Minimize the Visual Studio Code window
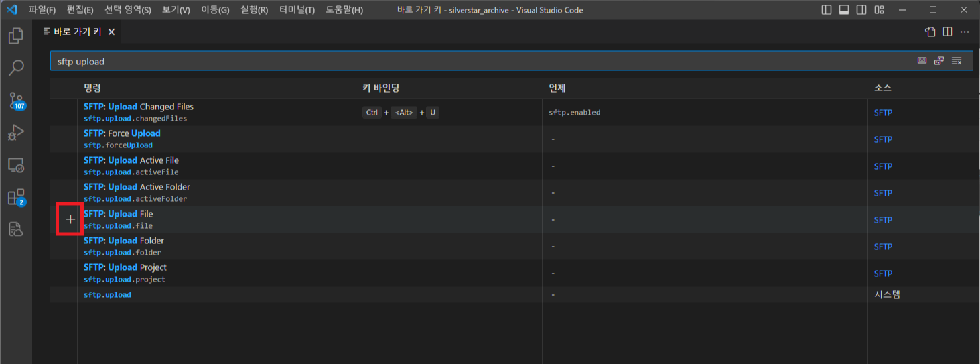980x364 pixels. (903, 10)
